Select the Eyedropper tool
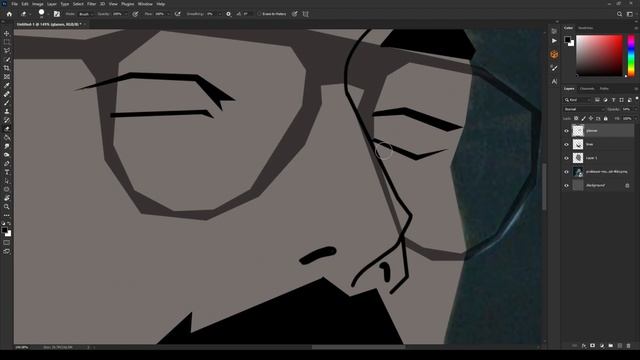Image resolution: width=640 pixels, height=360 pixels. point(7,85)
